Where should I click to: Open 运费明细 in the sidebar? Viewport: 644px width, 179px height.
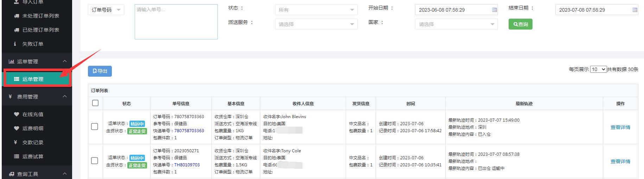[x=33, y=128]
